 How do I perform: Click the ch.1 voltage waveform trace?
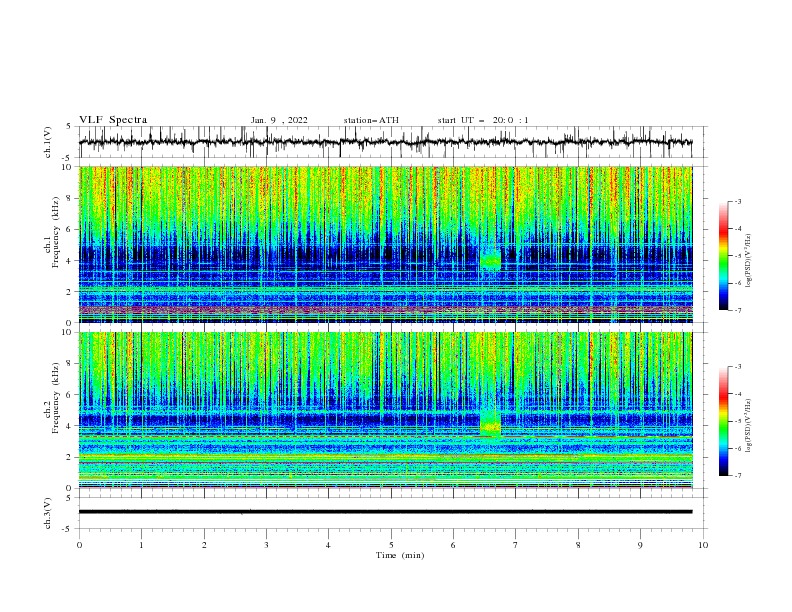pyautogui.click(x=385, y=142)
